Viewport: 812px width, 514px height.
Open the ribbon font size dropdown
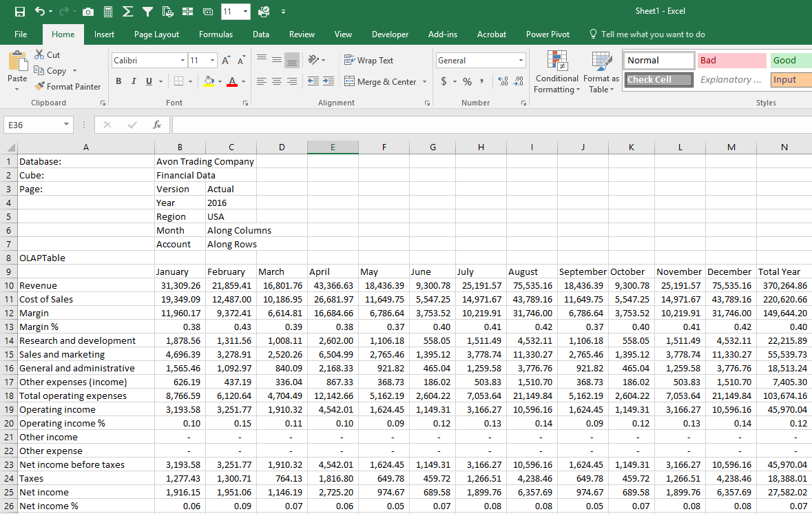[212, 61]
